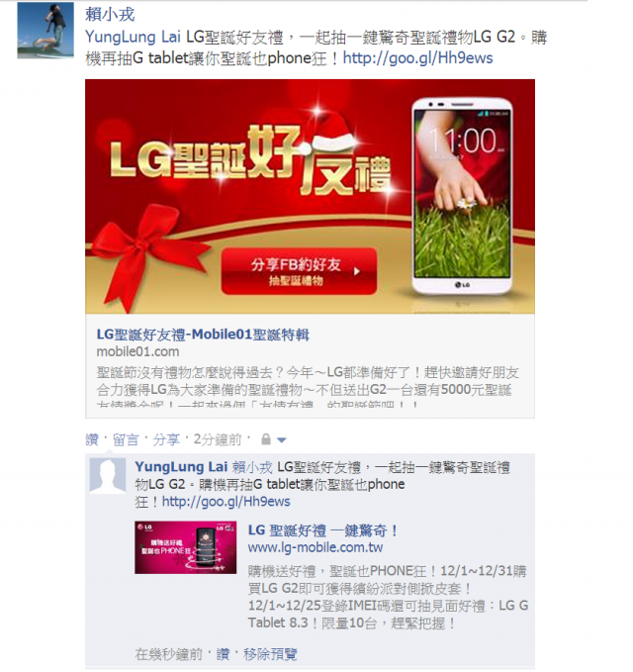Open the LG 聖誕好禮 一鍵驚奇！ title link
Viewport: 633px width, 672px height.
(x=322, y=530)
